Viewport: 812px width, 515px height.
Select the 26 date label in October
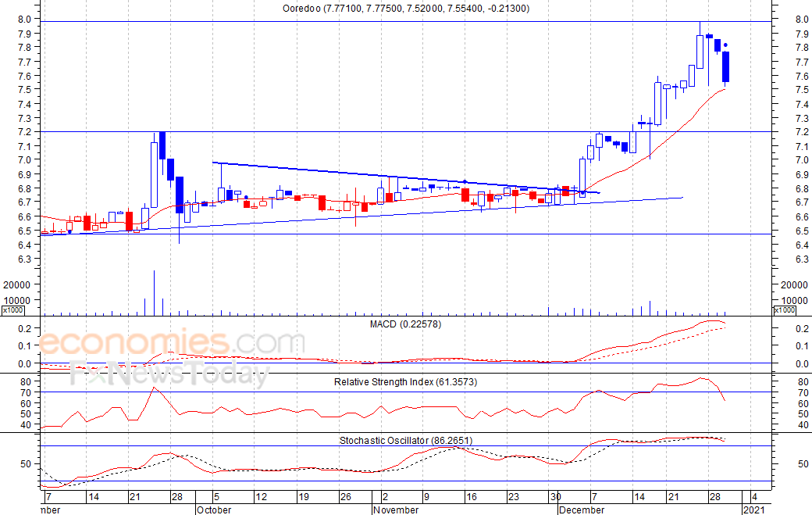pyautogui.click(x=345, y=497)
